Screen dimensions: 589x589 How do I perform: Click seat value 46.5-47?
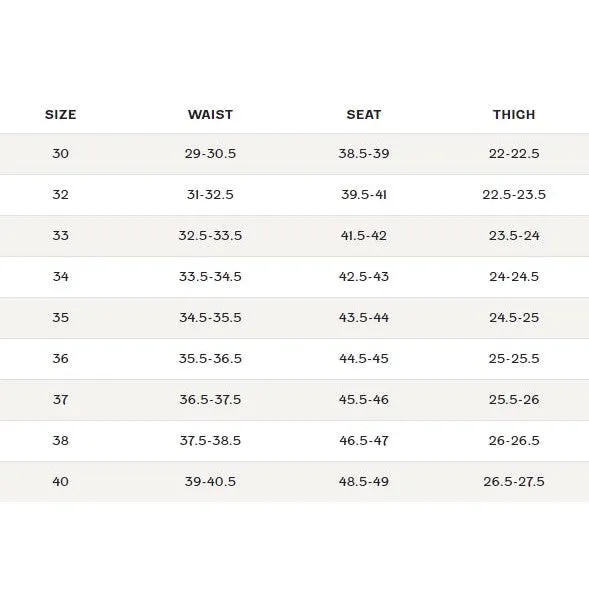pos(364,440)
